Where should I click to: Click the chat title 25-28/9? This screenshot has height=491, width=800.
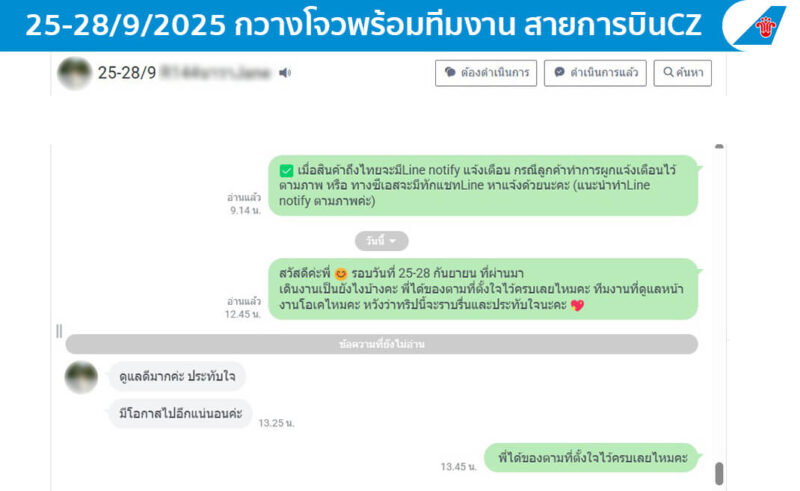tap(127, 73)
